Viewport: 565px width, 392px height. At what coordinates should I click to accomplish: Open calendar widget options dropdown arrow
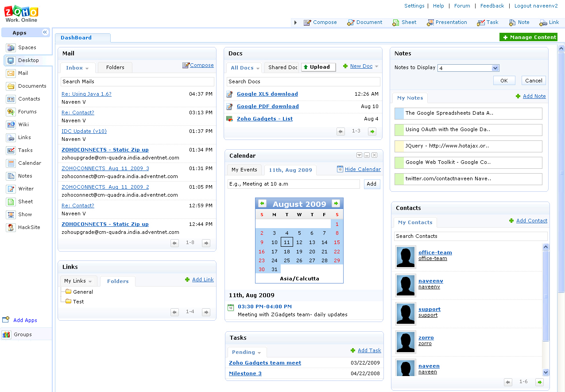click(360, 155)
